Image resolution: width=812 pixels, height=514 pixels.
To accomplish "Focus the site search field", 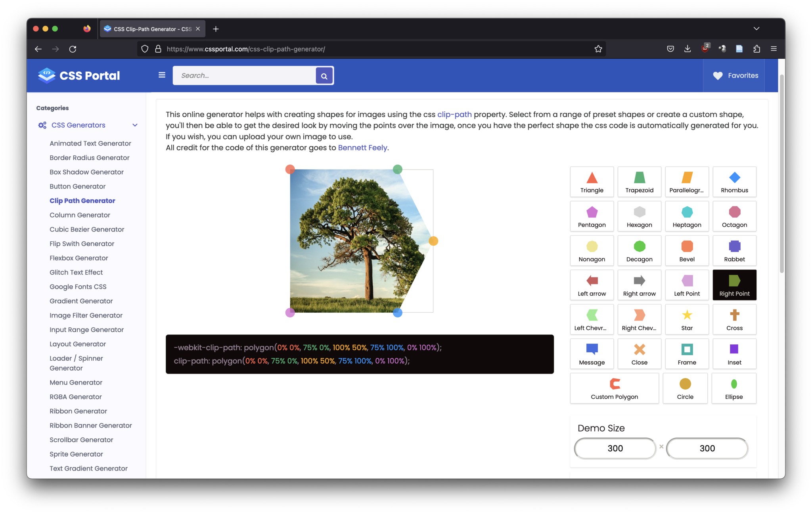I will click(244, 76).
